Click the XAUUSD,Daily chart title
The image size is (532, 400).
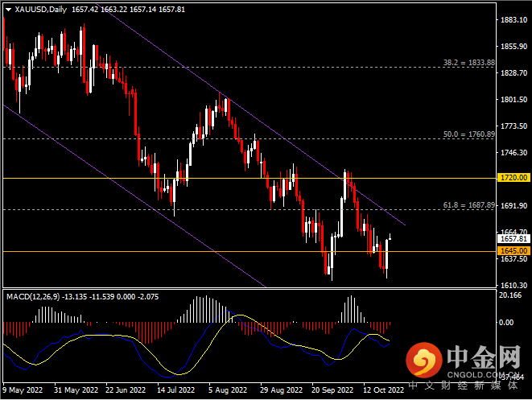(41, 10)
